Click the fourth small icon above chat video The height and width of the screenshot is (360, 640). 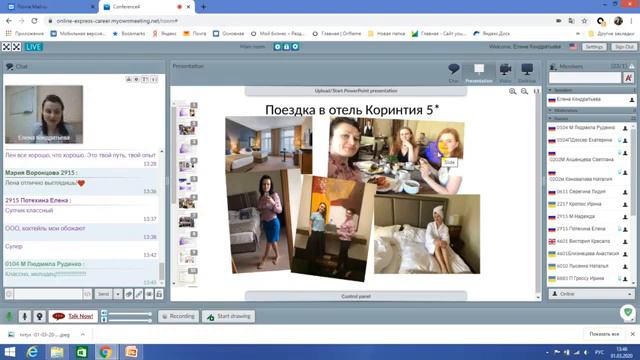[x=153, y=79]
